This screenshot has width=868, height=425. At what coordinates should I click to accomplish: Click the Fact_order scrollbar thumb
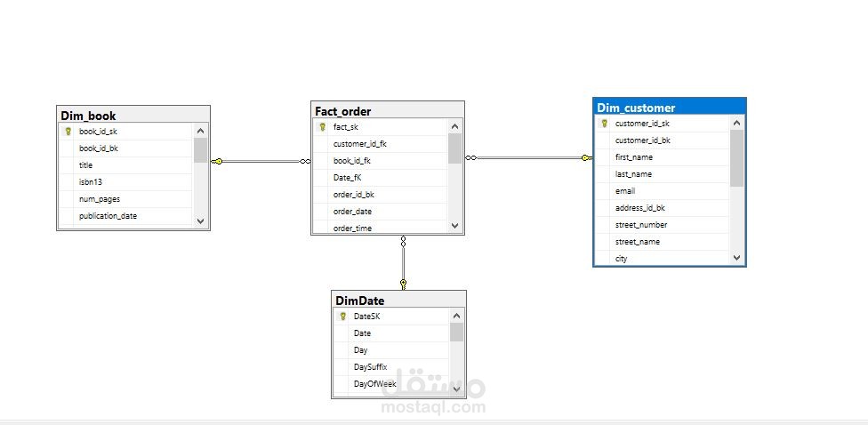point(454,148)
